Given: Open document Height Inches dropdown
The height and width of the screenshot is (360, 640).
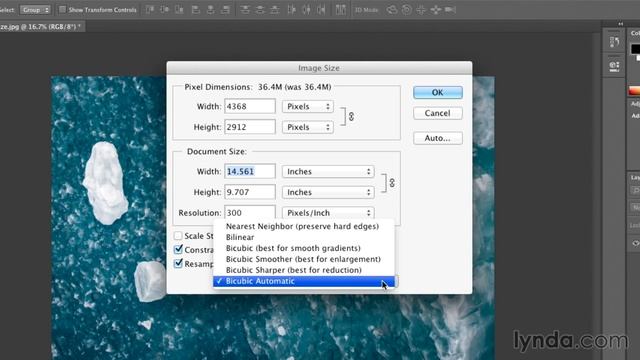Looking at the screenshot, I should [328, 192].
